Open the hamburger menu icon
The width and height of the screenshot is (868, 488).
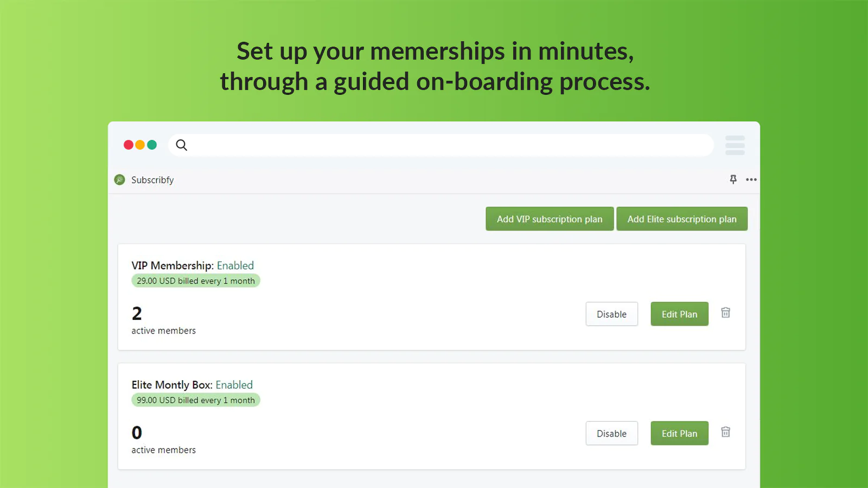click(x=735, y=145)
